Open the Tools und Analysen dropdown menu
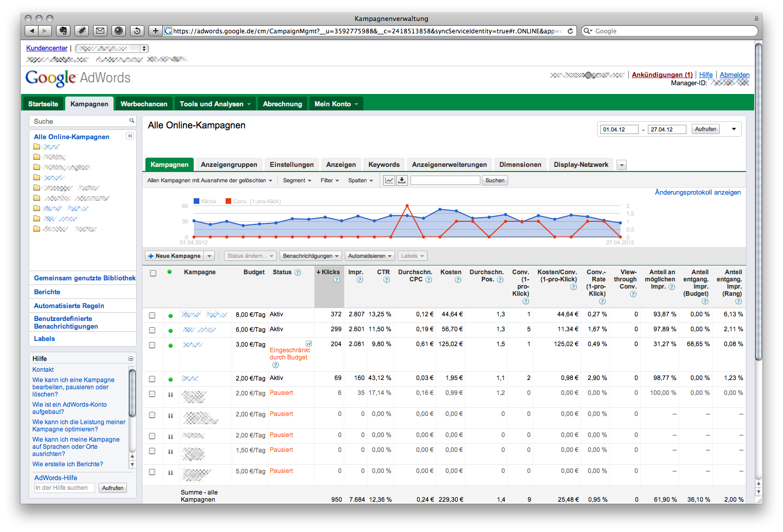783x532 pixels. pyautogui.click(x=215, y=104)
